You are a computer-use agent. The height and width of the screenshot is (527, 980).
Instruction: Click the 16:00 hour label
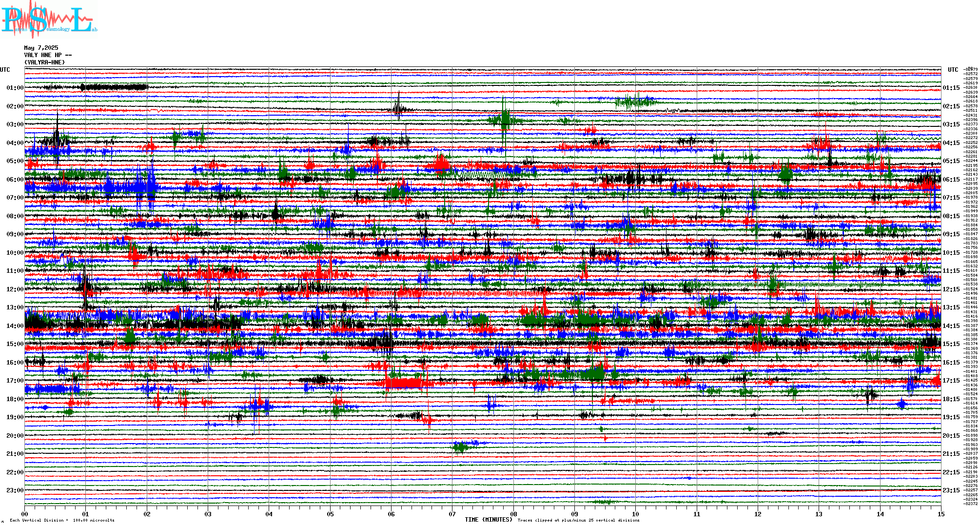pos(15,363)
